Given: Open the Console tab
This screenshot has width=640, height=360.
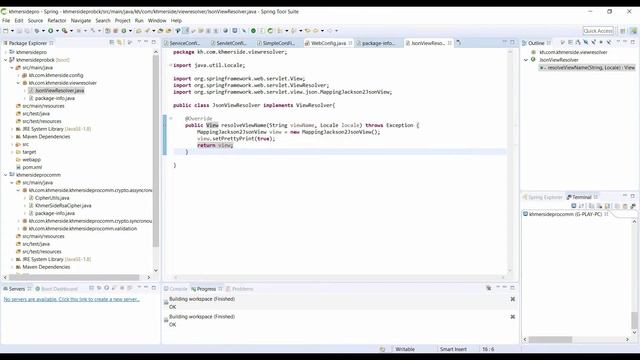Looking at the screenshot, I should (x=176, y=289).
